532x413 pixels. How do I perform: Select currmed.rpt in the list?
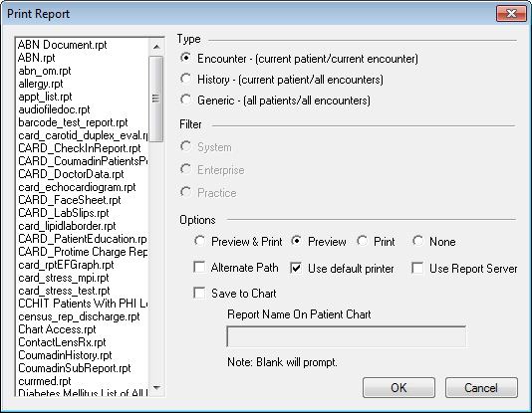point(83,381)
